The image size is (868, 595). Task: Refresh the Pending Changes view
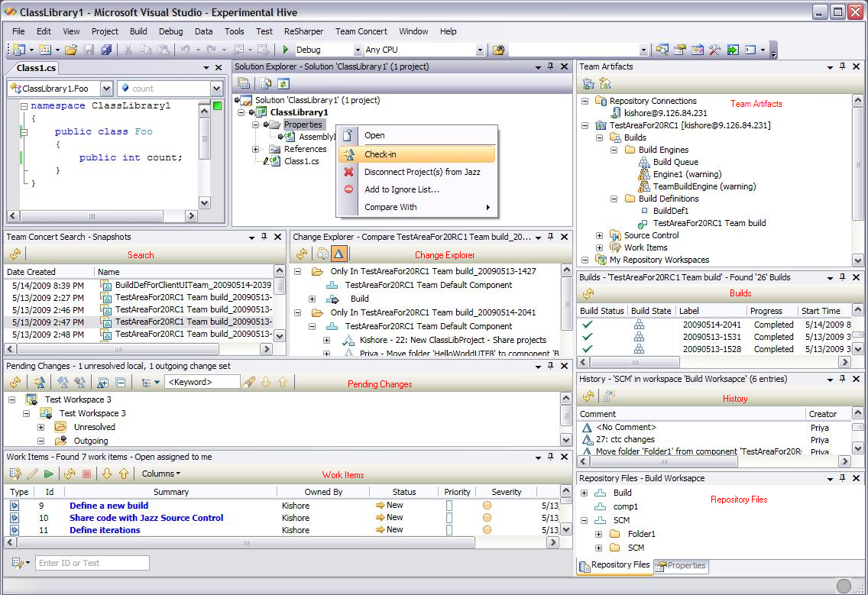coord(15,383)
